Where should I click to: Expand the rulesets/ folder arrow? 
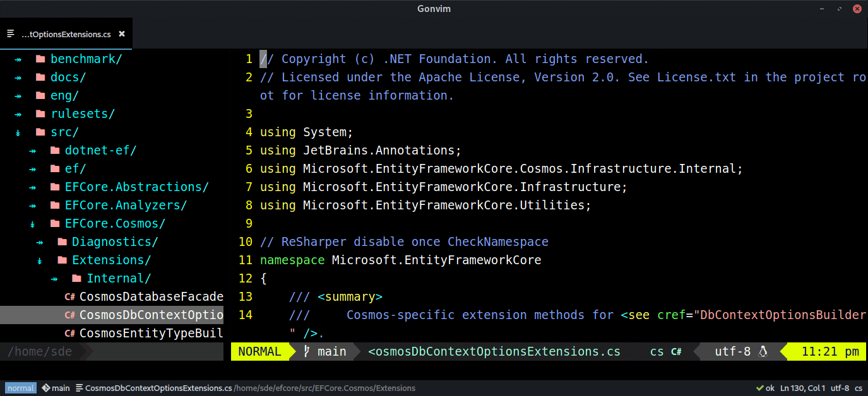tap(18, 114)
